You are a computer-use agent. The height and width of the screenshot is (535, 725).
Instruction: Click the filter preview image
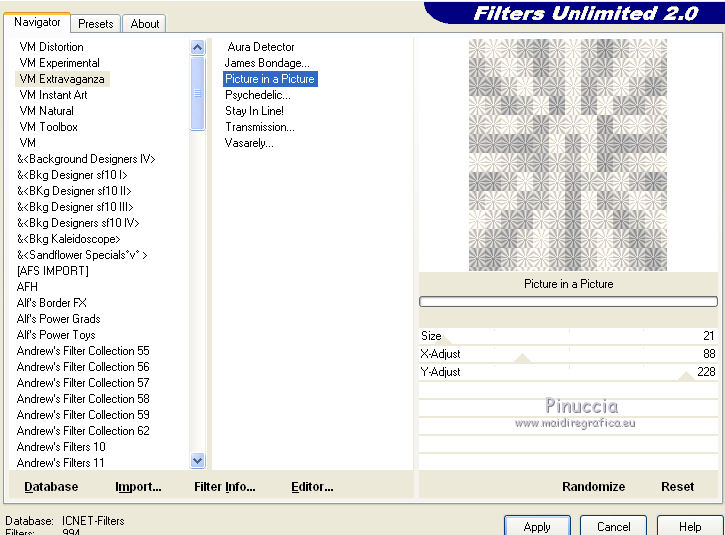568,155
